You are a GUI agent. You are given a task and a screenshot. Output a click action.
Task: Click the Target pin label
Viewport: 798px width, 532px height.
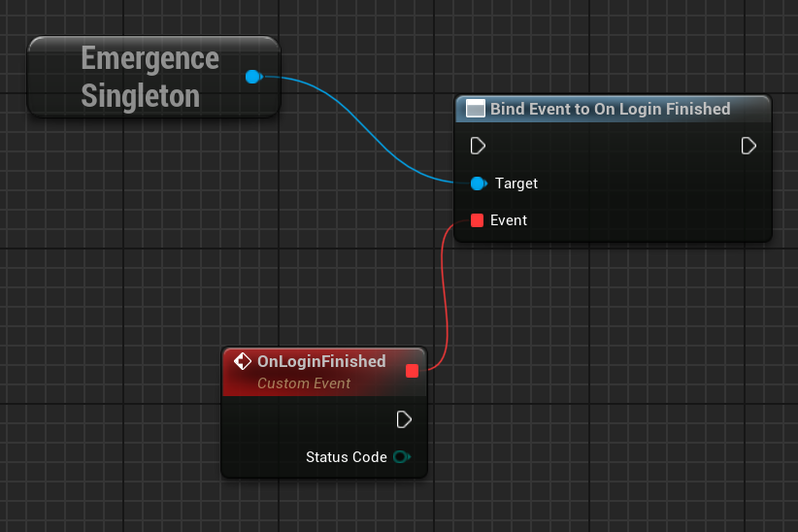[516, 183]
